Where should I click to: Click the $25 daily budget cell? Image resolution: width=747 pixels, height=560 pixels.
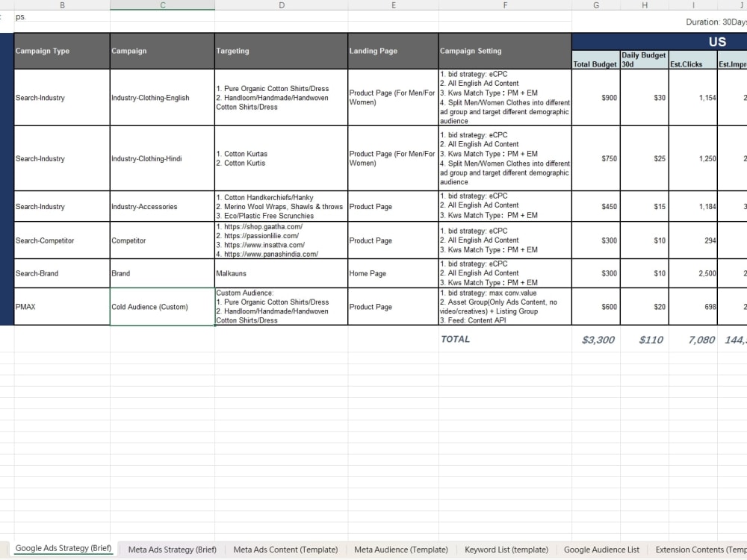tap(645, 158)
